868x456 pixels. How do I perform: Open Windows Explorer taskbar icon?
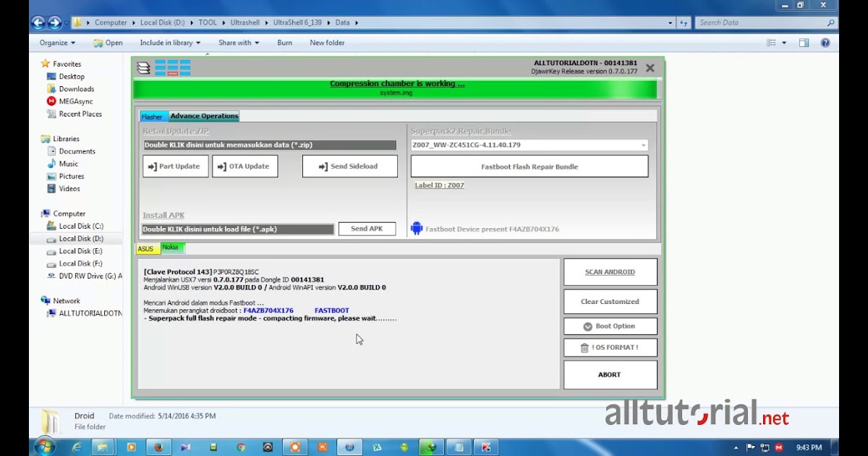(x=102, y=447)
